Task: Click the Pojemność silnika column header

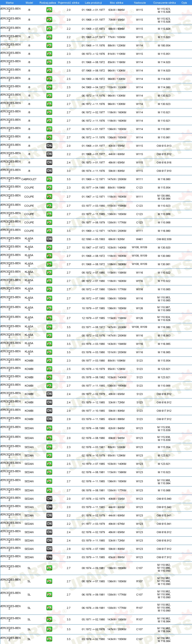Action: coord(69,3)
